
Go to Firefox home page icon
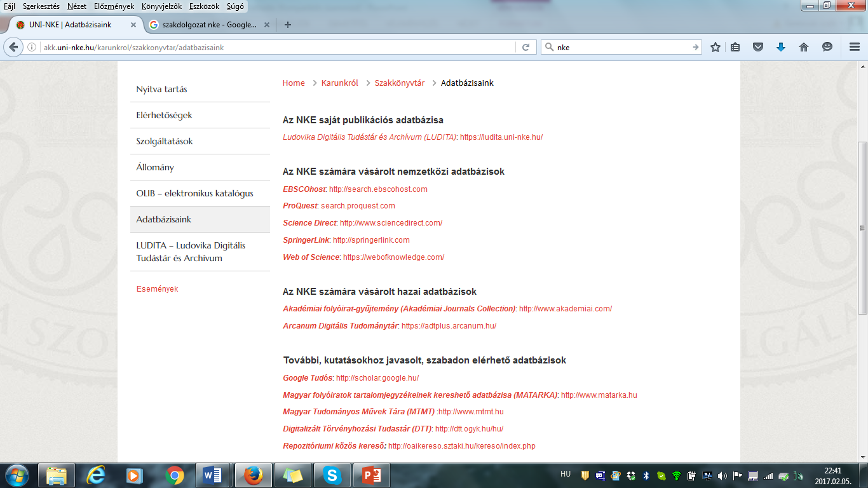[x=804, y=47]
